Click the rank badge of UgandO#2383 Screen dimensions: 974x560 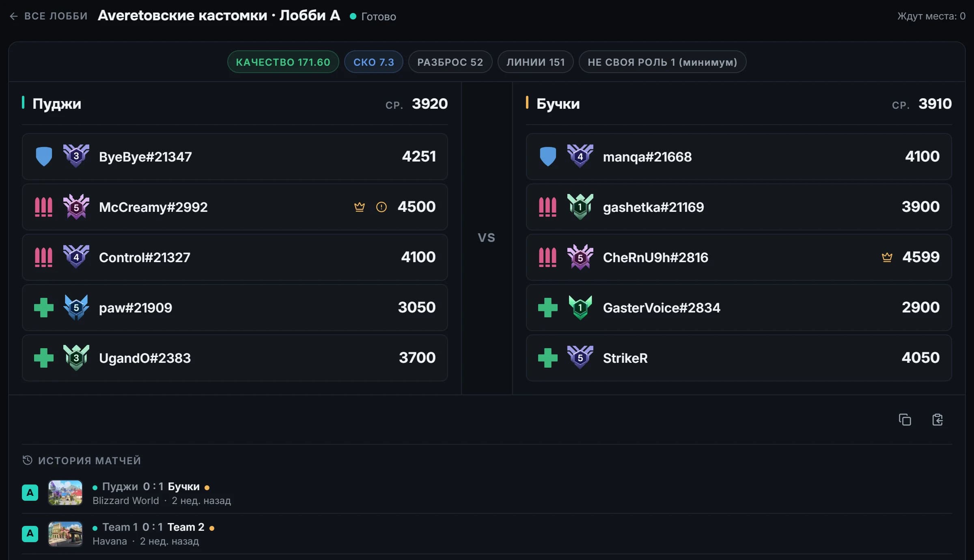point(76,358)
